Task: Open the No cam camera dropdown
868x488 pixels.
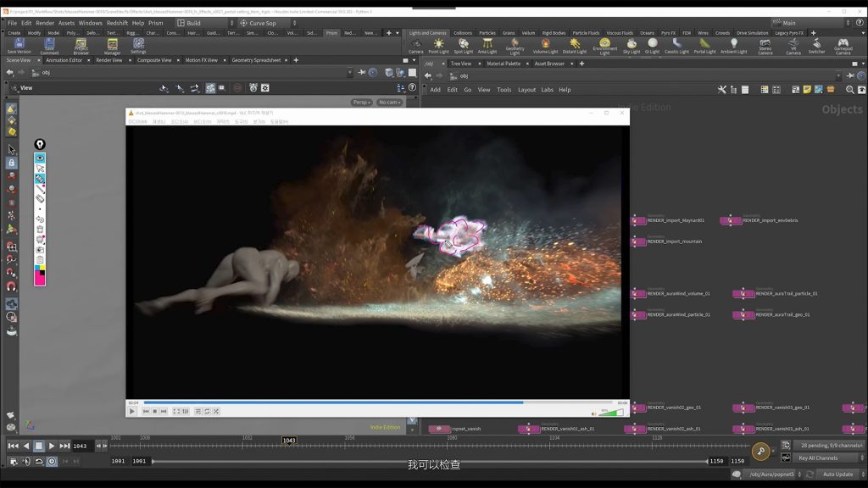Action: (389, 103)
